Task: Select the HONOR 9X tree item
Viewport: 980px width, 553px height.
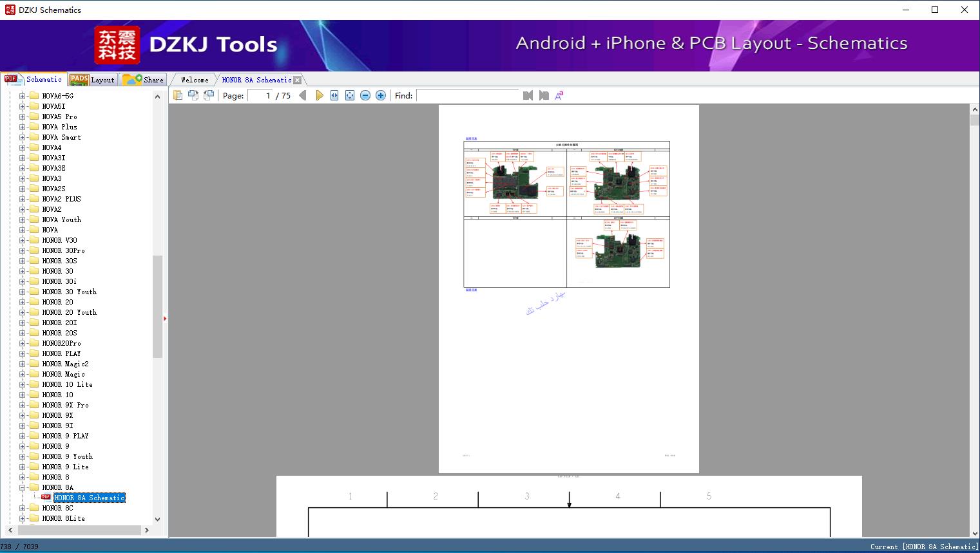Action: click(57, 415)
